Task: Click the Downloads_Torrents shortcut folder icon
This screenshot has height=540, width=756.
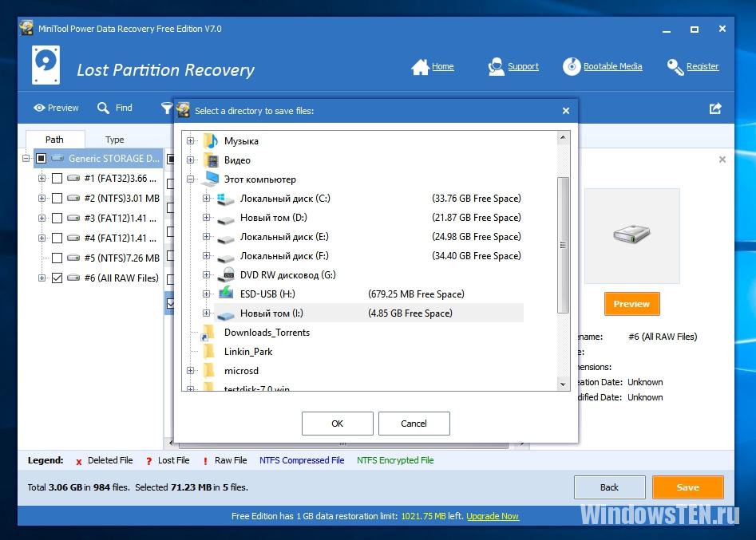Action: tap(208, 333)
